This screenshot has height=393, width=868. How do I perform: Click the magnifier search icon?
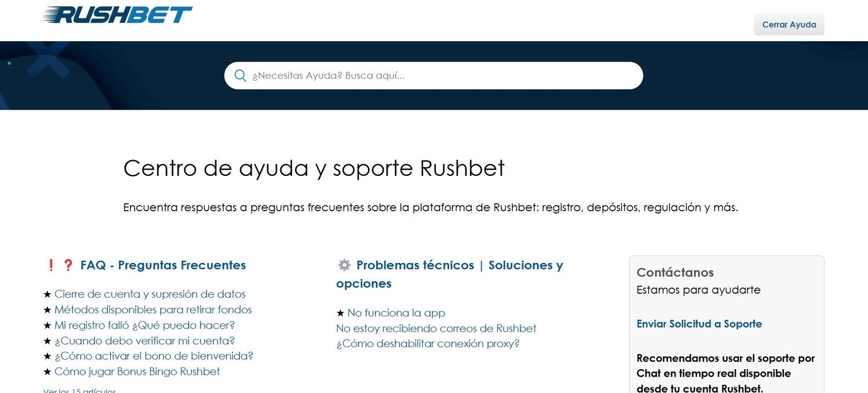(x=240, y=75)
